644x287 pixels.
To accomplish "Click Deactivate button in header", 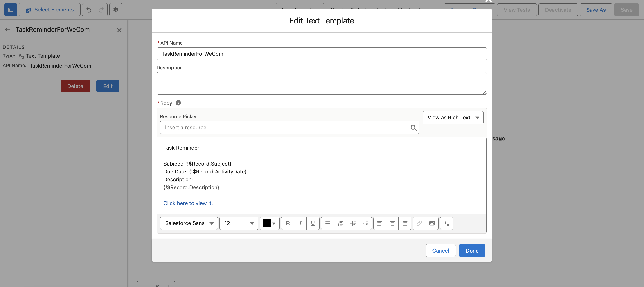I will click(x=558, y=10).
